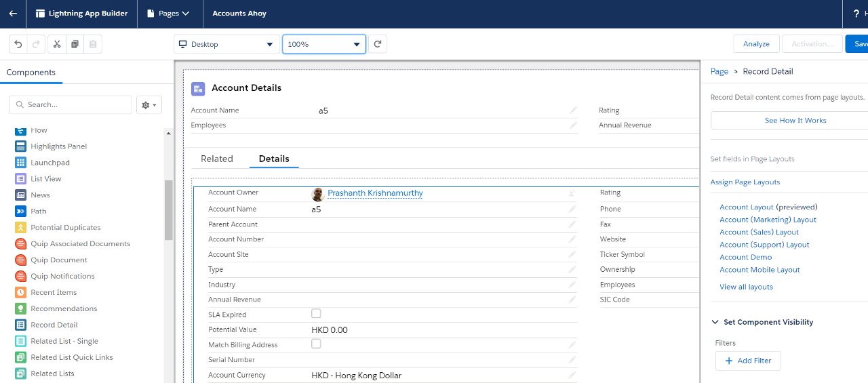Cut the selected component
The image size is (868, 383).
[x=57, y=44]
